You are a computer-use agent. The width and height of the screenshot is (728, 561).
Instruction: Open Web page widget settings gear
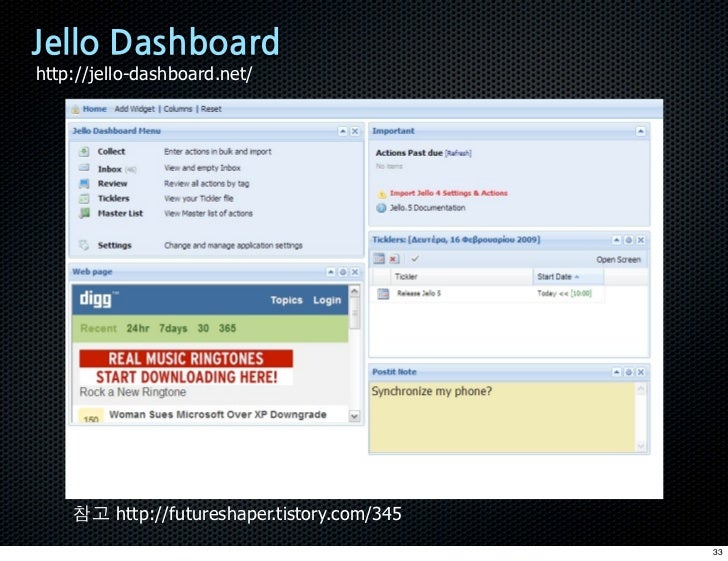point(343,272)
